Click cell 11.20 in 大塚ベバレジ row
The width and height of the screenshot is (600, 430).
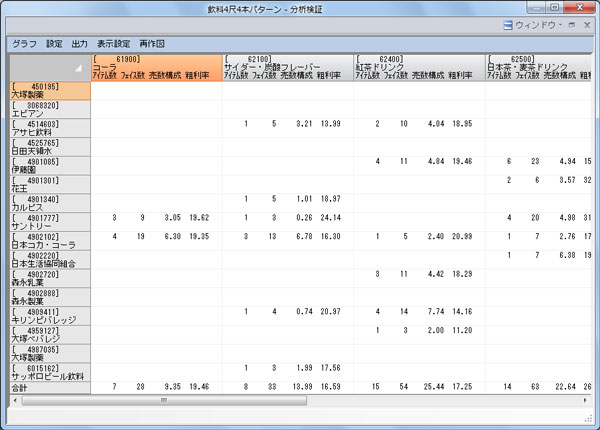click(462, 330)
